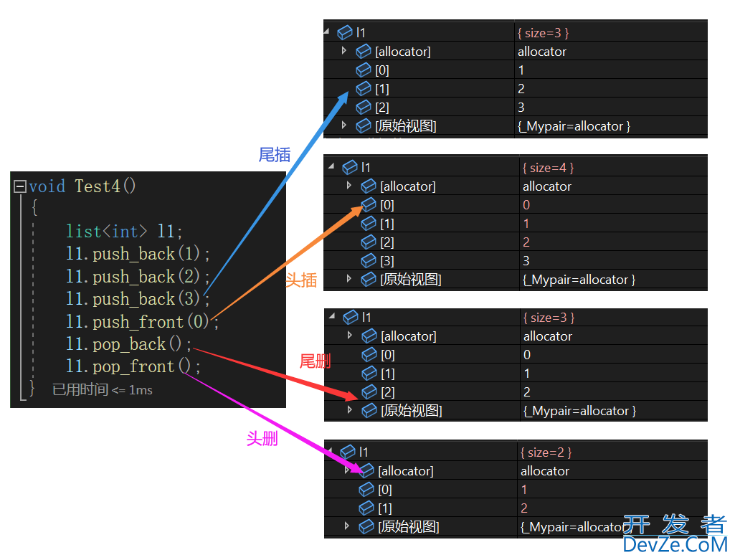Click [3] cube icon in size=4 panel
This screenshot has height=560, width=735.
click(x=369, y=260)
